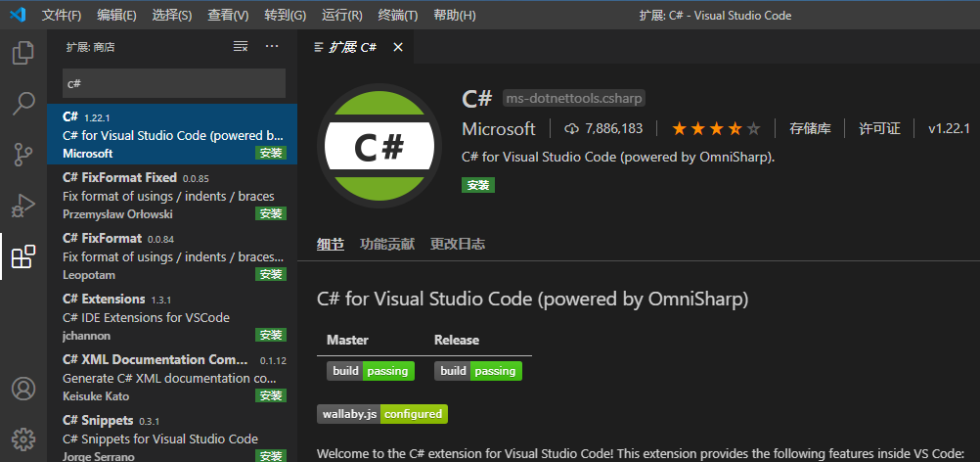Image resolution: width=980 pixels, height=462 pixels.
Task: Click the extension search input field
Action: coord(174,83)
